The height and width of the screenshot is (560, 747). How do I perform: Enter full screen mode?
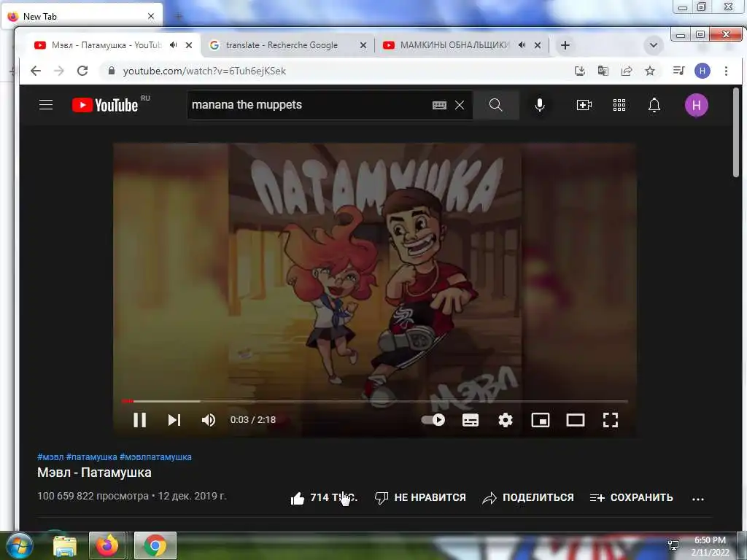point(611,419)
